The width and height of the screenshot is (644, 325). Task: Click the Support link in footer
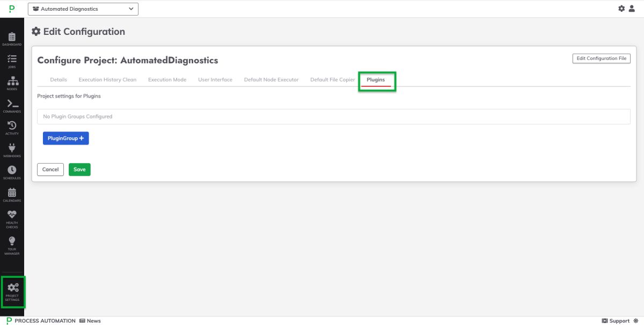616,321
